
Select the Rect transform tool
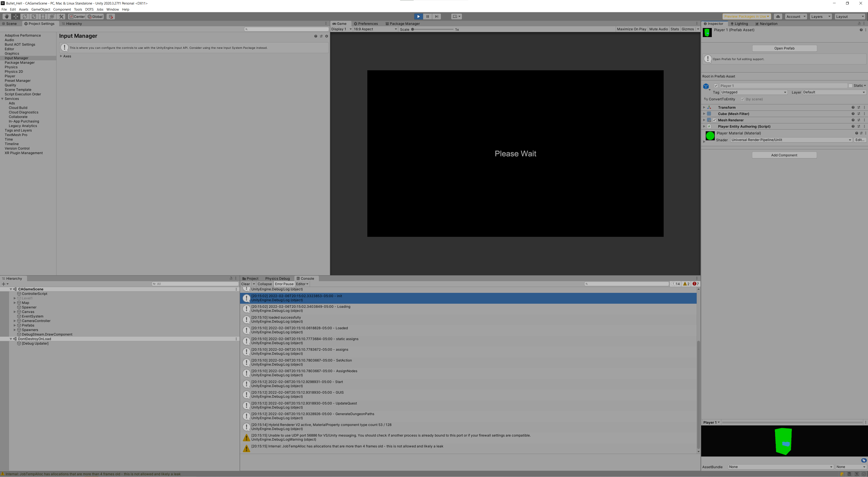coord(43,16)
